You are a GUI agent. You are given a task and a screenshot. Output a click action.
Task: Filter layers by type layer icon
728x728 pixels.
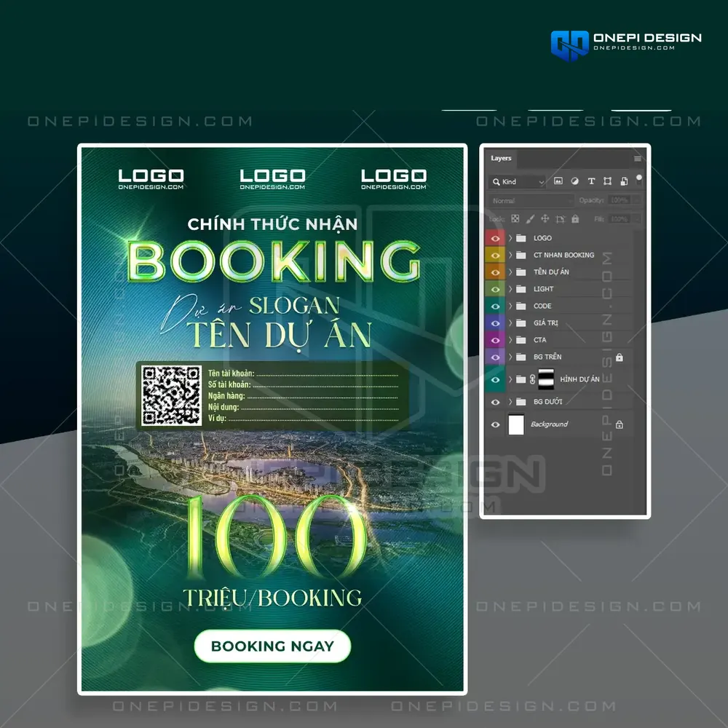(x=591, y=181)
